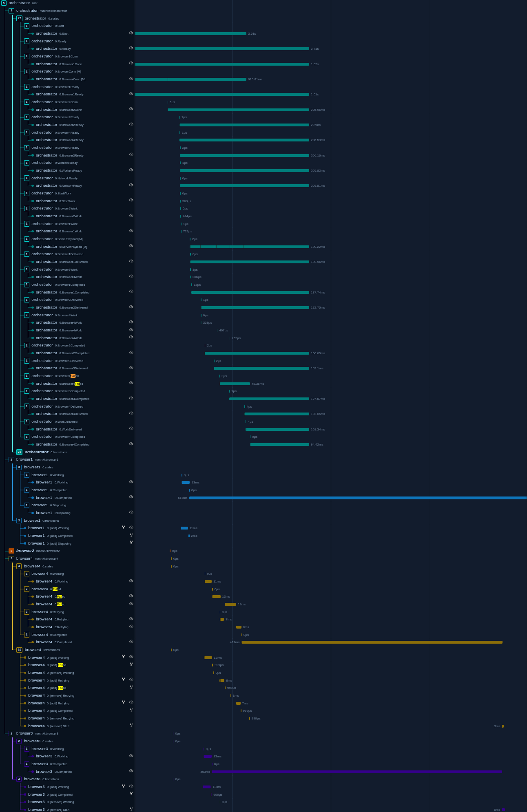527x812 pixels.
Task: Click cloud icon on orchestrator 0:ServerPayload [M] span
Action: click(131, 246)
